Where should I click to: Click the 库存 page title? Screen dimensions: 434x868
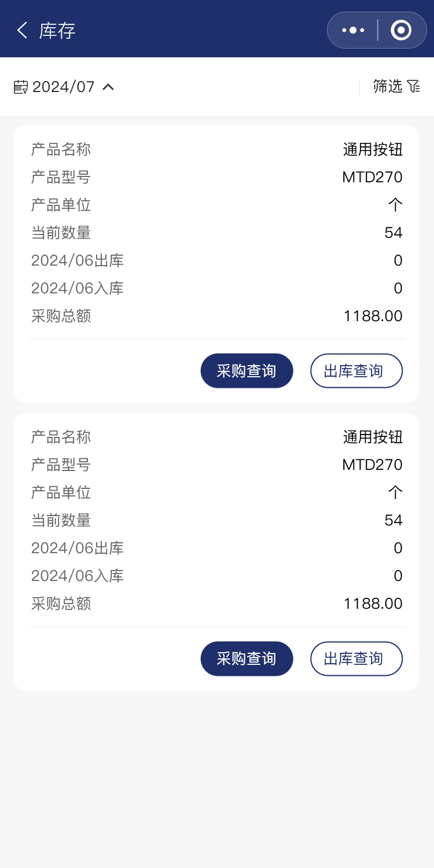point(57,31)
